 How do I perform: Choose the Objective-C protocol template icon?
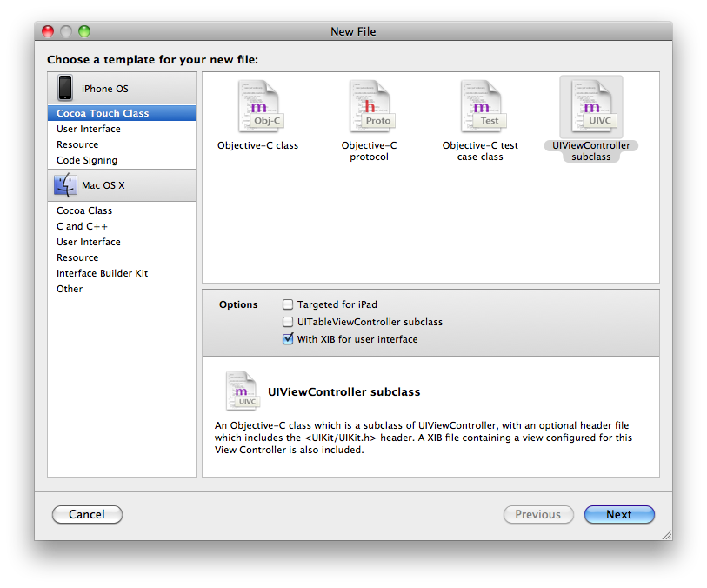(x=369, y=106)
